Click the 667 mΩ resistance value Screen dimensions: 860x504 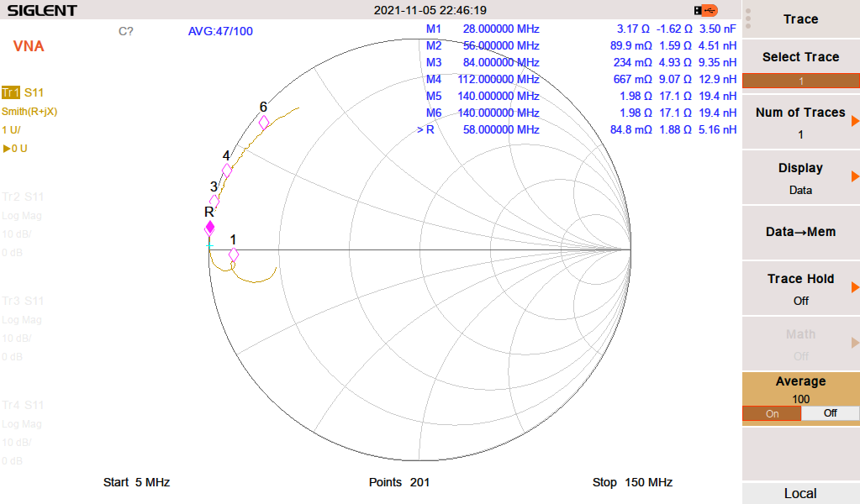(632, 80)
